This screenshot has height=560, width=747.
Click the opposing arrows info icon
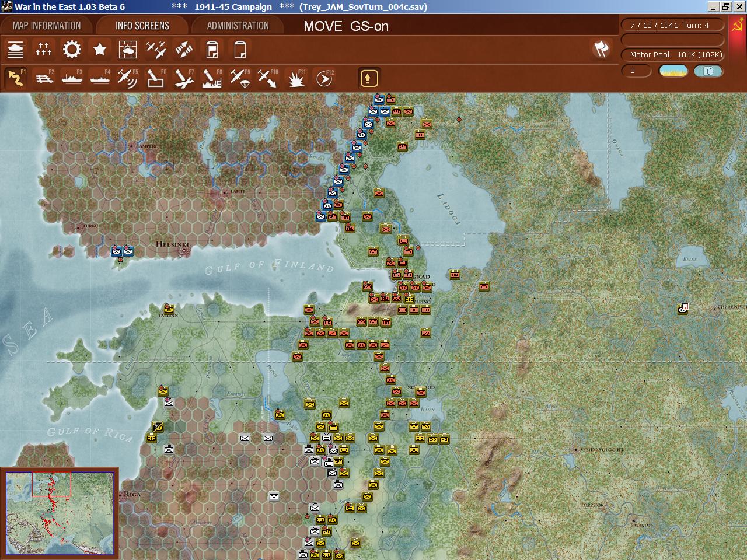[x=184, y=50]
